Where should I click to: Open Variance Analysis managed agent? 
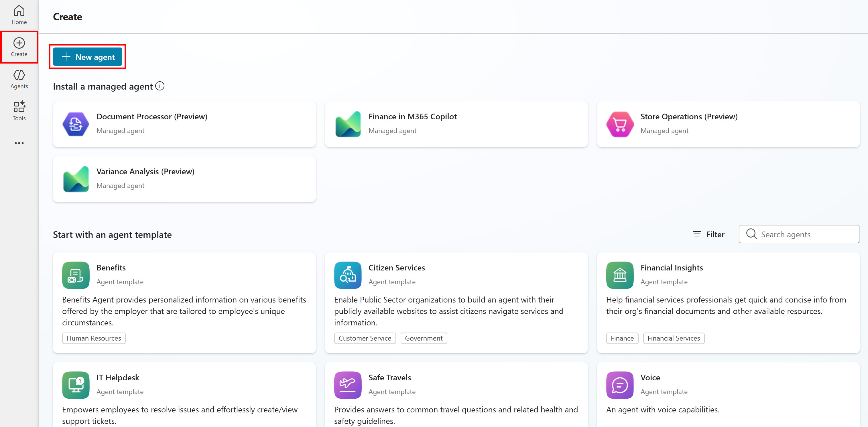pos(184,179)
